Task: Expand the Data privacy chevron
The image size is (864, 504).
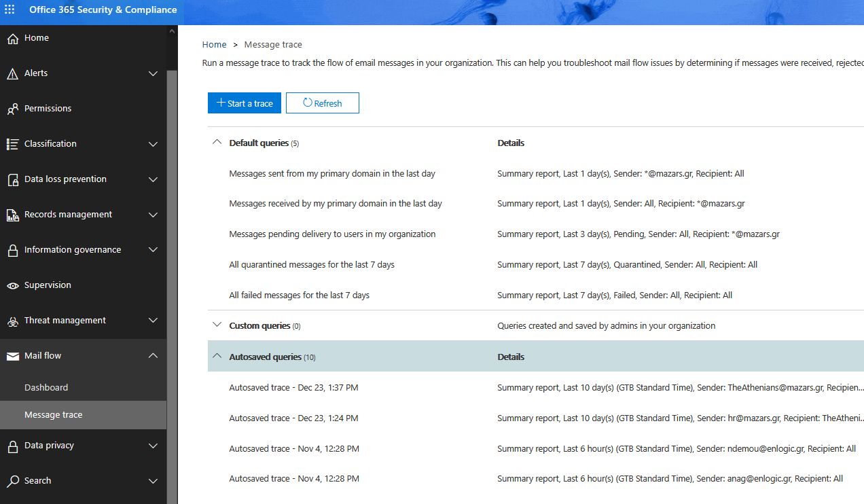Action: 153,446
